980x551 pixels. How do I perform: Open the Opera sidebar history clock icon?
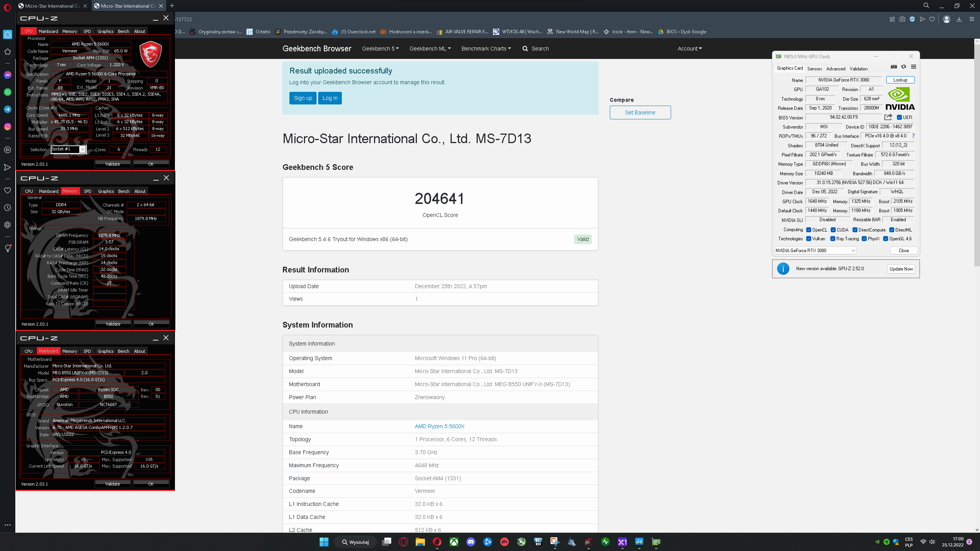click(x=8, y=208)
